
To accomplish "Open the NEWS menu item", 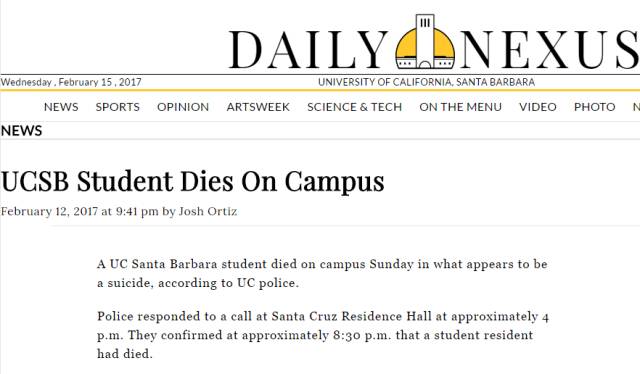I will pyautogui.click(x=61, y=107).
